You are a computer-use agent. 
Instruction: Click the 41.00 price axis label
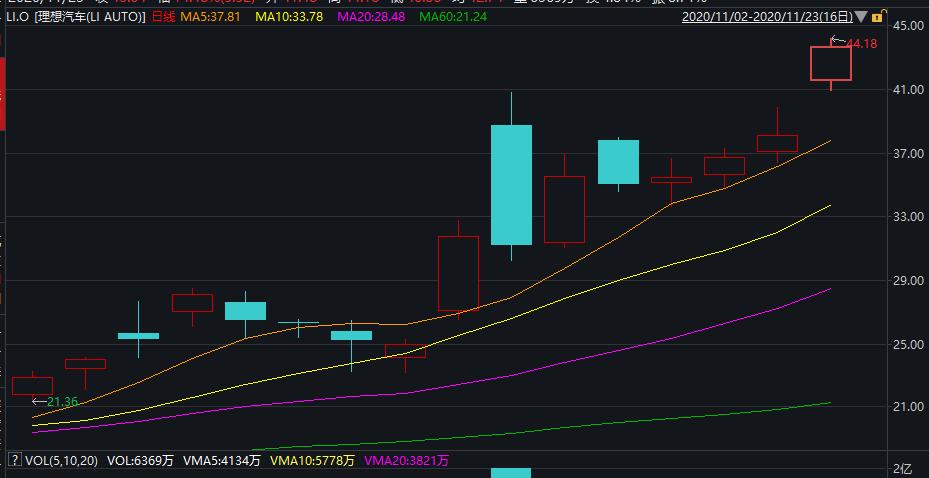910,89
